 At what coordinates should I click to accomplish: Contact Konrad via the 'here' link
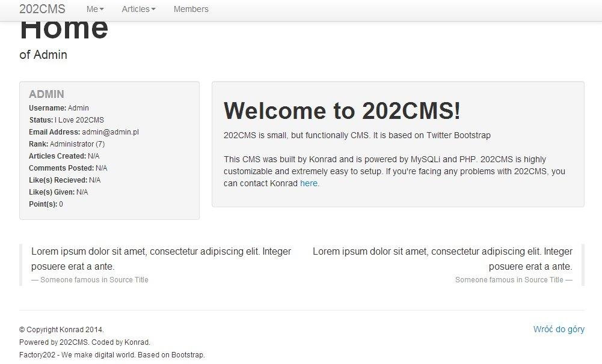(309, 183)
